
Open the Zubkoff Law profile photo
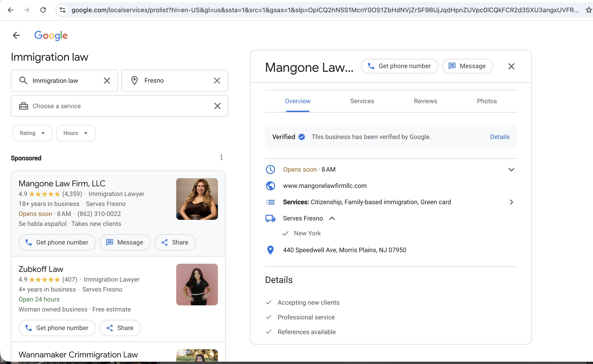pyautogui.click(x=197, y=285)
